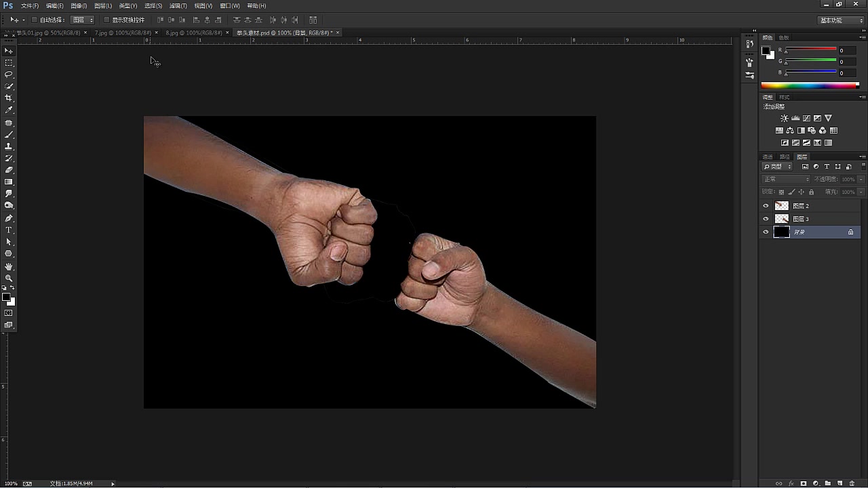This screenshot has width=868, height=488.
Task: Add a Channel Mixer adjustment
Action: (823, 130)
